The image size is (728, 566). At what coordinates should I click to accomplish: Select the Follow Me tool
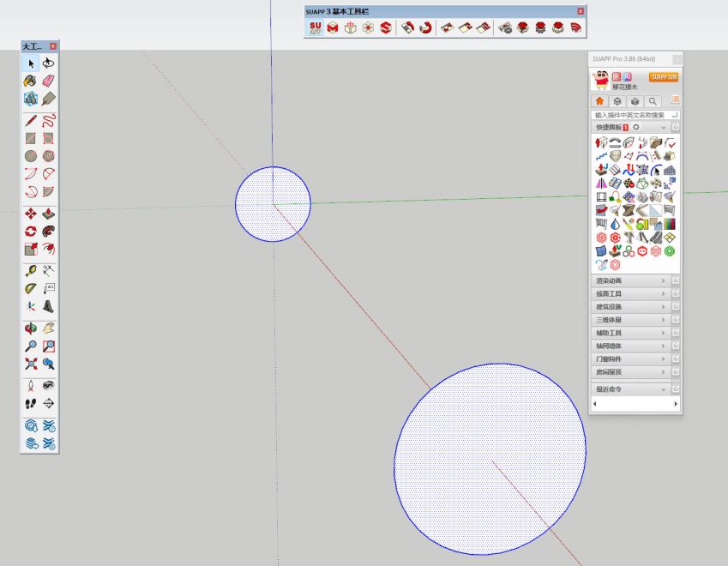[x=48, y=232]
